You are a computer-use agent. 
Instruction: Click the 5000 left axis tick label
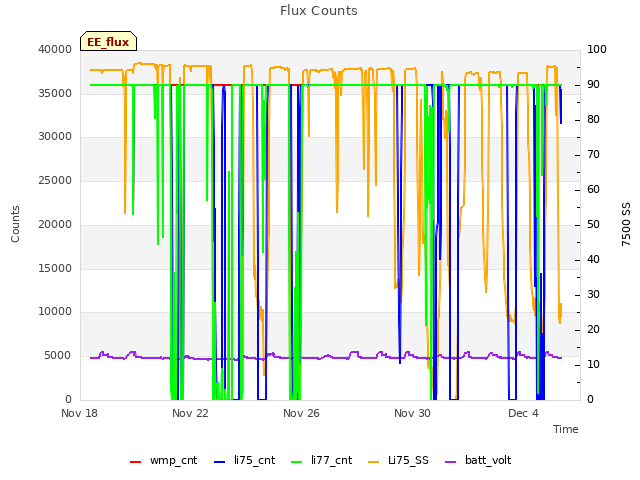tap(58, 356)
